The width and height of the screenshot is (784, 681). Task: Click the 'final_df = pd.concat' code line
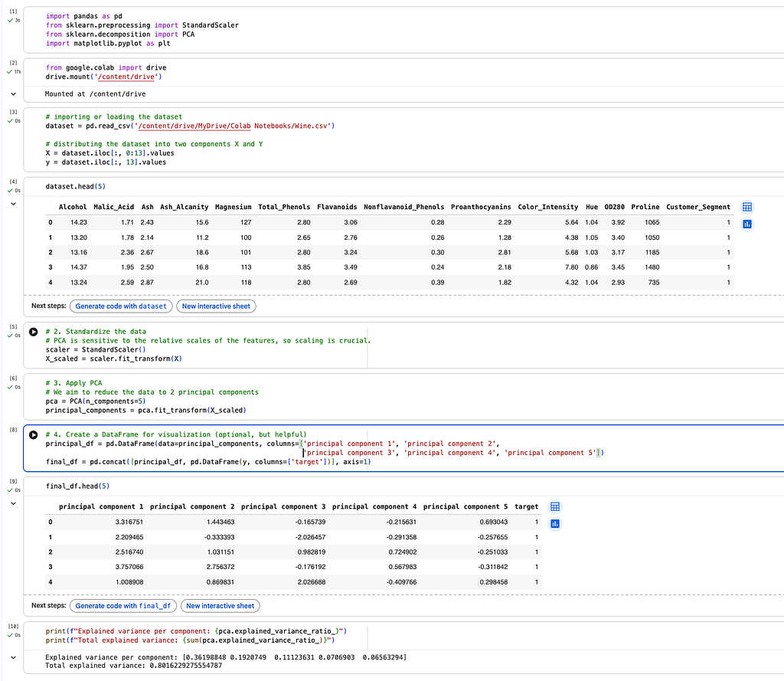208,462
